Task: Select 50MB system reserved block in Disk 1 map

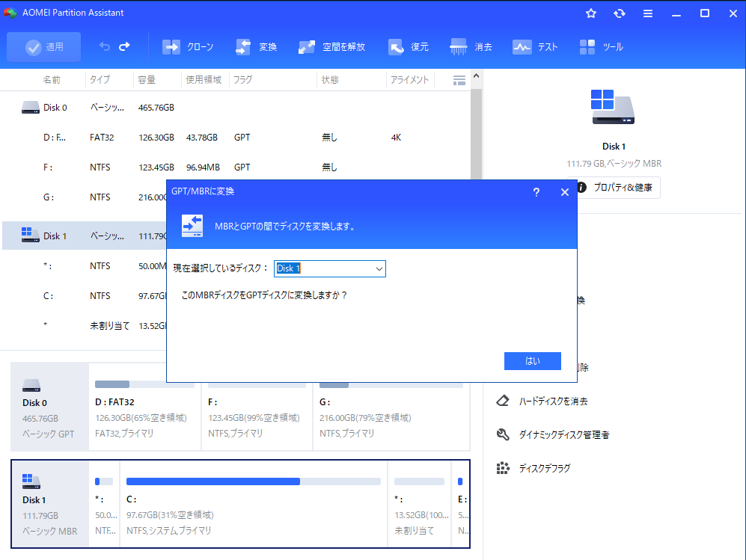Action: point(104,504)
